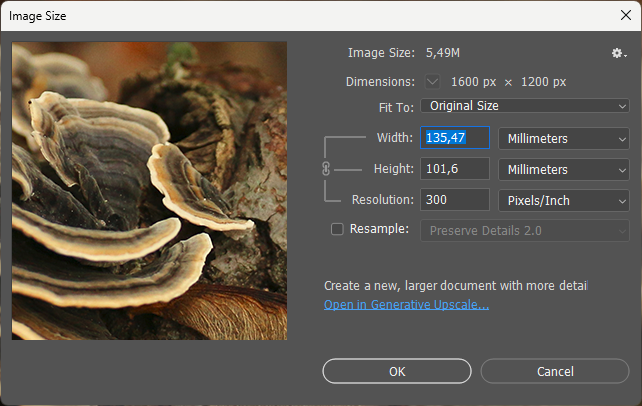642x406 pixels.
Task: Enable the Resample checkbox
Action: coord(337,229)
